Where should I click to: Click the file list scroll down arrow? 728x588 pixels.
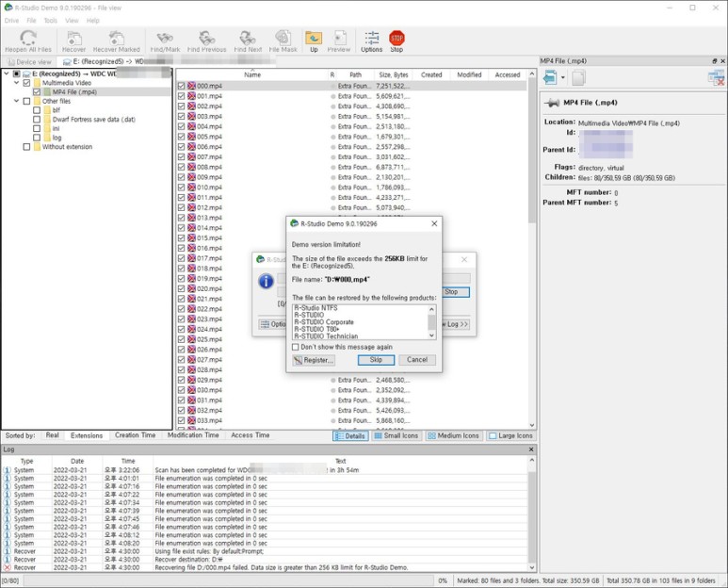(532, 425)
